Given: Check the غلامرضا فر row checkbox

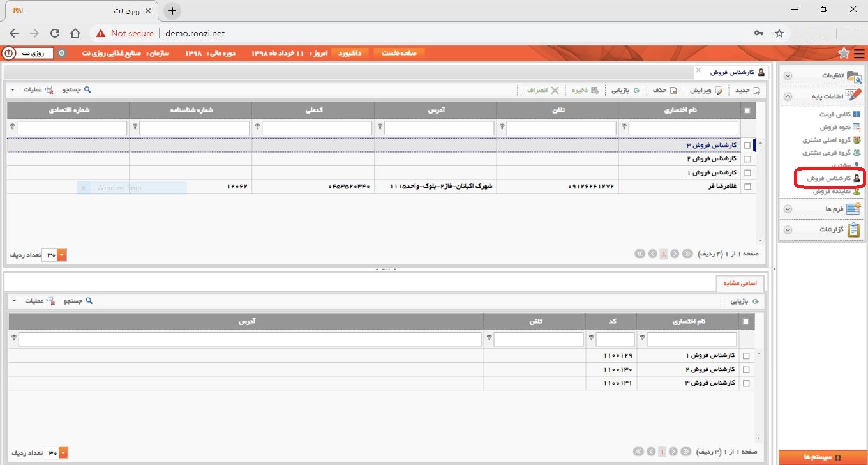Looking at the screenshot, I should pos(747,187).
